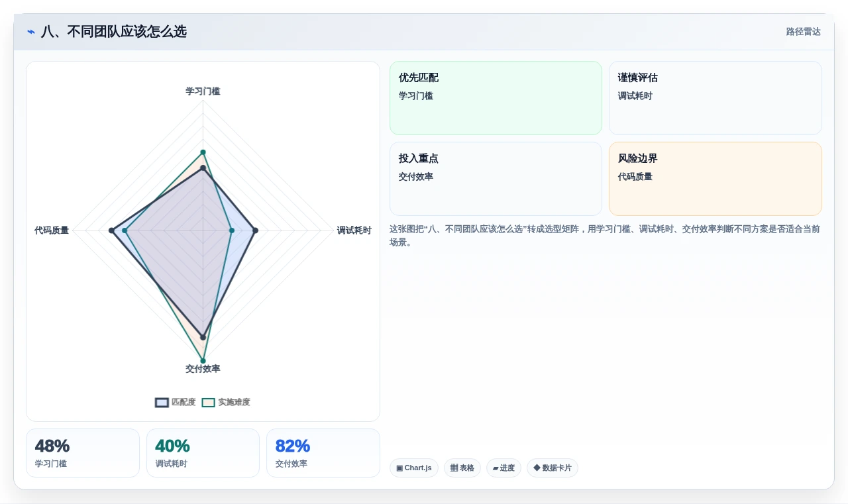Screen dimensions: 848x504
Task: Click the 匹配度 legend color box
Action: 162,403
